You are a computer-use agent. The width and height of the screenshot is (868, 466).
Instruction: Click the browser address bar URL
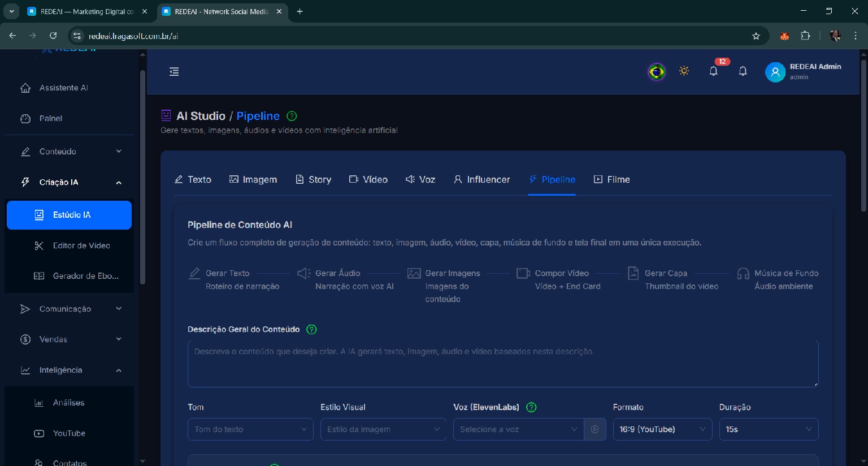133,36
